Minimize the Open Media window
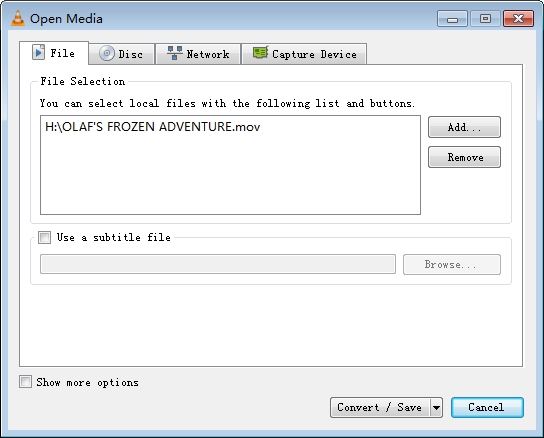 pyautogui.click(x=452, y=19)
